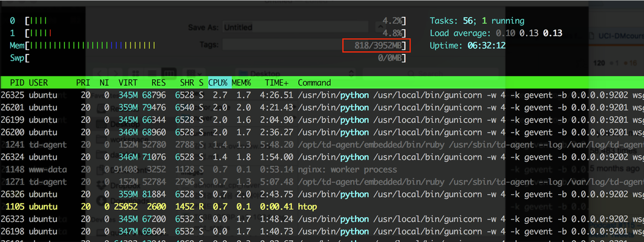Open the item grouping dropdown in dialog
The width and height of the screenshot is (644, 242).
194,74
